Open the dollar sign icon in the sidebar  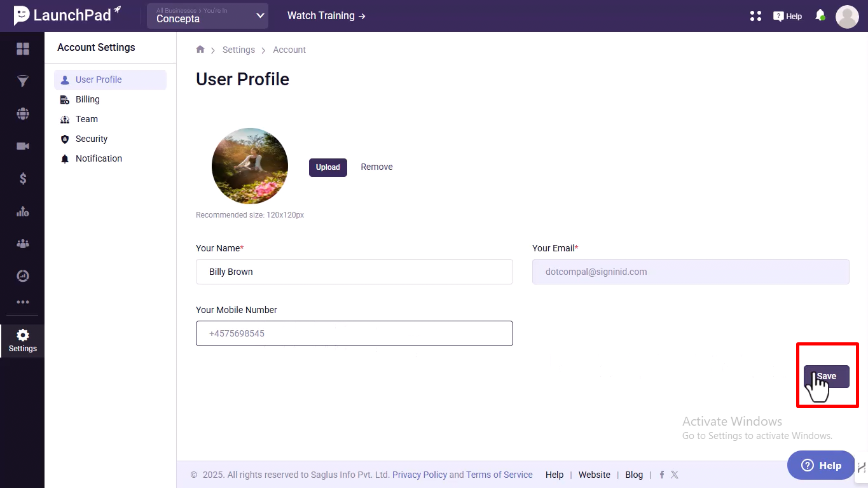point(23,179)
